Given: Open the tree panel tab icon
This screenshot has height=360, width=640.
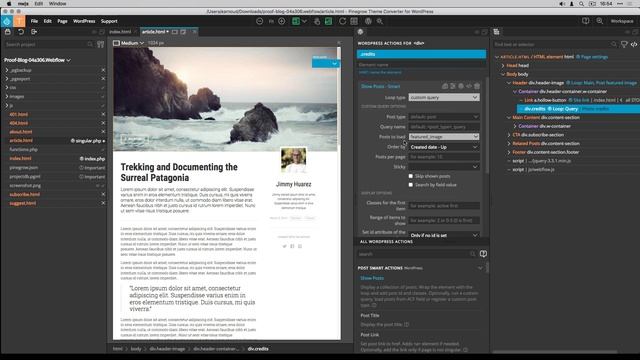Looking at the screenshot, I should 496,32.
